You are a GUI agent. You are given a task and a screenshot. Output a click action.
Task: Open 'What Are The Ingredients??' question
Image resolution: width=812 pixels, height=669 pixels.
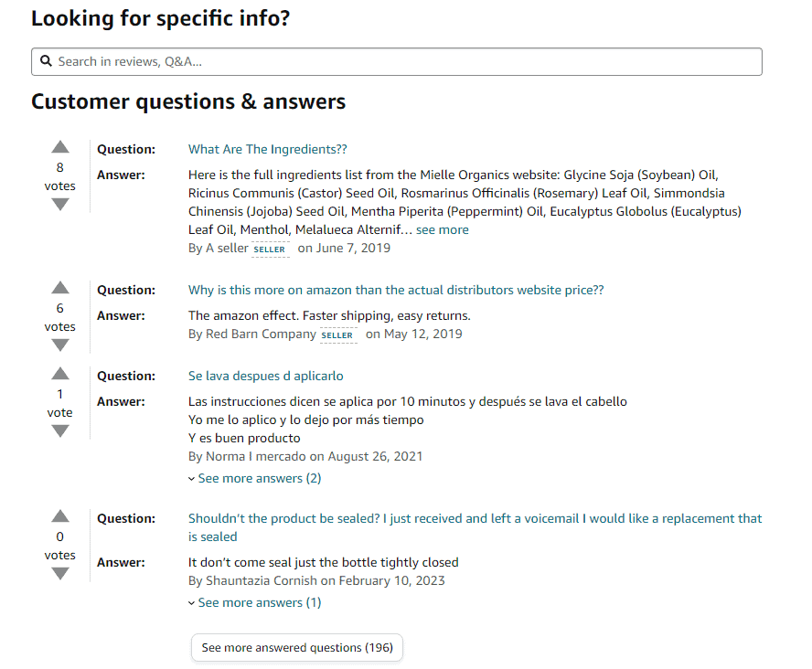pyautogui.click(x=267, y=150)
